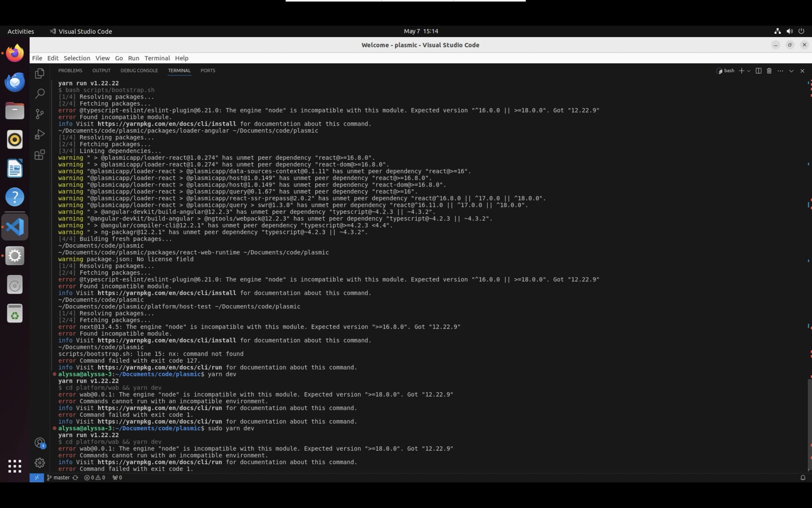The height and width of the screenshot is (508, 812).
Task: Open terminal panel more actions ellipsis
Action: tap(780, 71)
